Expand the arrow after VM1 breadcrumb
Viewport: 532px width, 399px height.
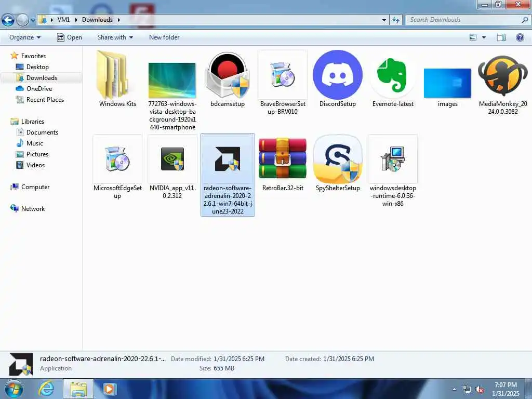[76, 20]
